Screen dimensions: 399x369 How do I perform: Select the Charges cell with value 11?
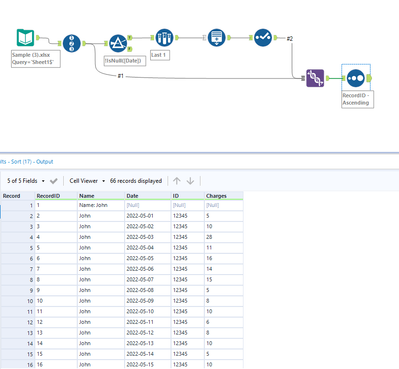coord(224,248)
